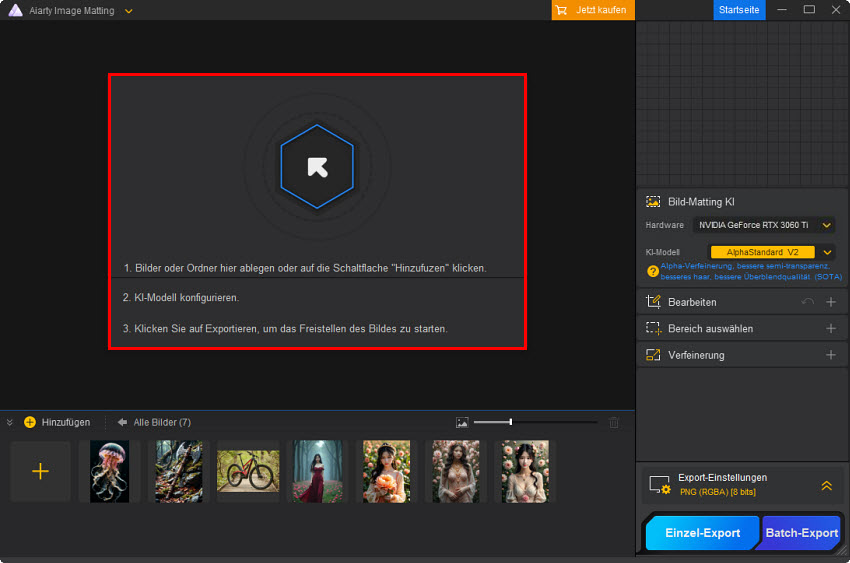850x563 pixels.
Task: Click the cart icon in the Jetzt kaufen button
Action: (562, 10)
